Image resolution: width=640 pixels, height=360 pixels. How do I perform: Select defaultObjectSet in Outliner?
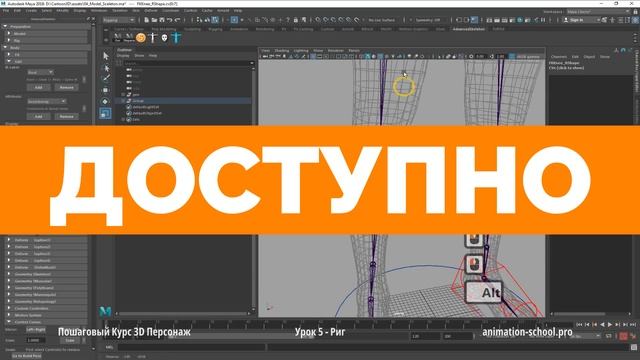[x=147, y=113]
